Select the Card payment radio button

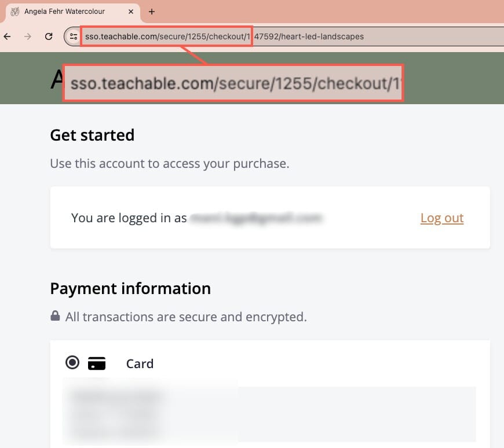[72, 362]
